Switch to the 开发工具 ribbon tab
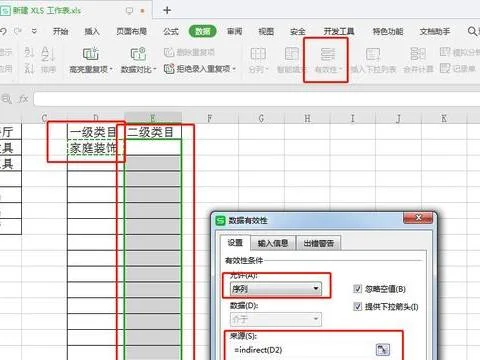The image size is (480, 360). 339,31
